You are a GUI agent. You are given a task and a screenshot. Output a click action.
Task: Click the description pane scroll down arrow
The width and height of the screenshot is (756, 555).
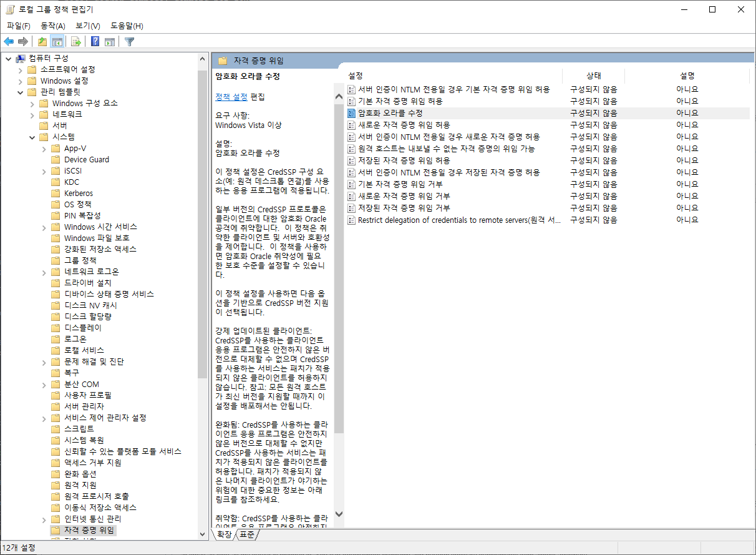pyautogui.click(x=339, y=514)
